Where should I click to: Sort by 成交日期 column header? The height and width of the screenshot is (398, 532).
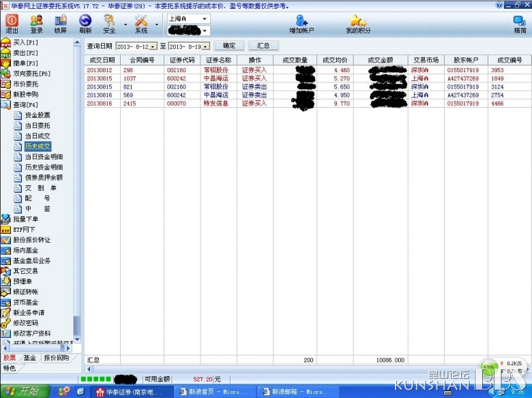[x=102, y=60]
